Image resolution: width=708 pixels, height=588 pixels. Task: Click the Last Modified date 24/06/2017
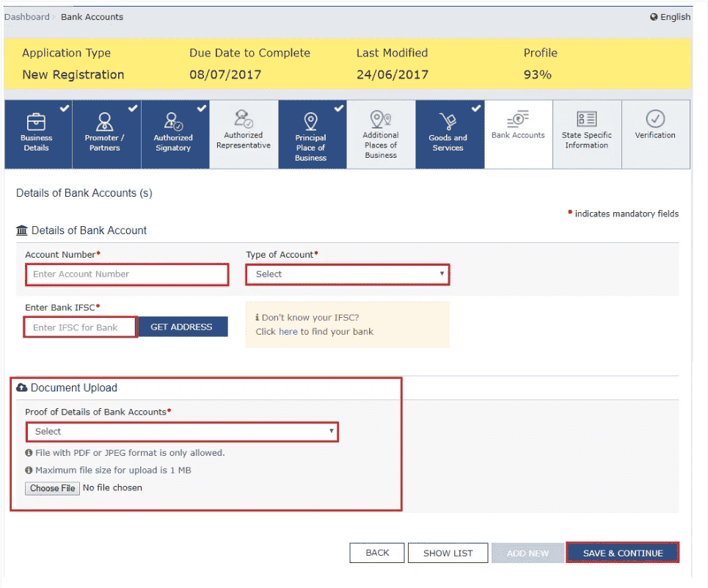coord(393,75)
